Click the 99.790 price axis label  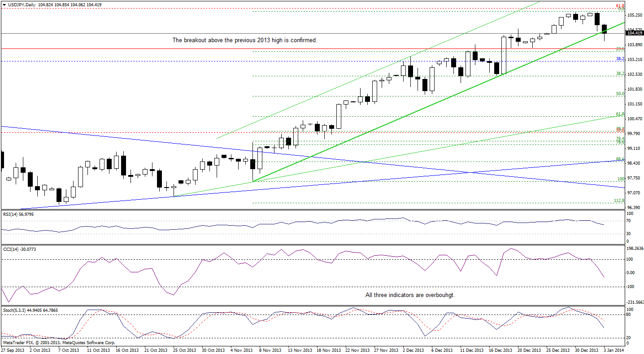tap(633, 133)
